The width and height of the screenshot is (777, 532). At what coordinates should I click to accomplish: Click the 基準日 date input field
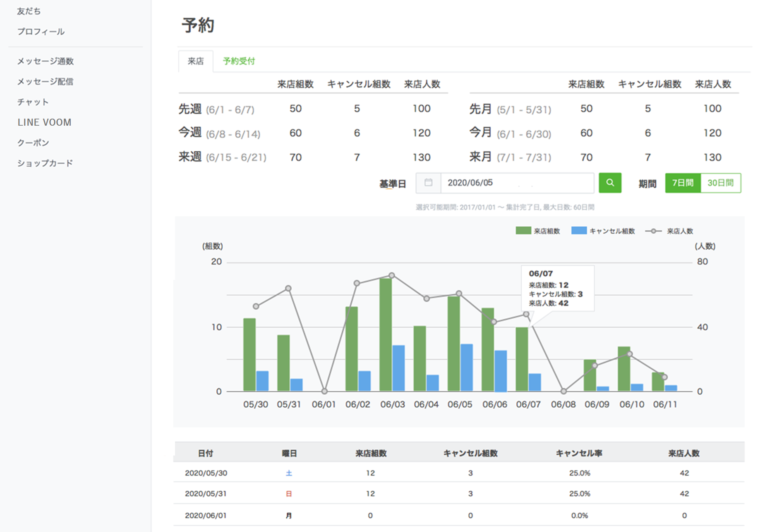coord(517,183)
